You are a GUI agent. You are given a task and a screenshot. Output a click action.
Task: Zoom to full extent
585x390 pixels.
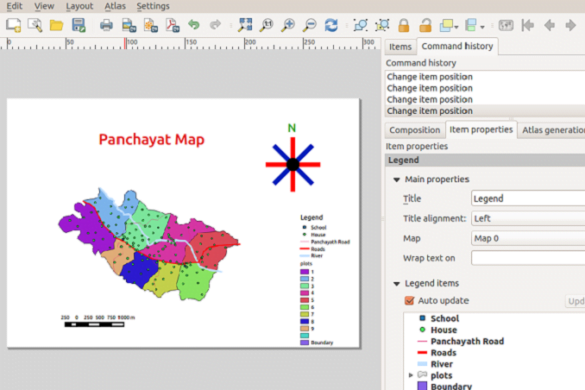[245, 25]
